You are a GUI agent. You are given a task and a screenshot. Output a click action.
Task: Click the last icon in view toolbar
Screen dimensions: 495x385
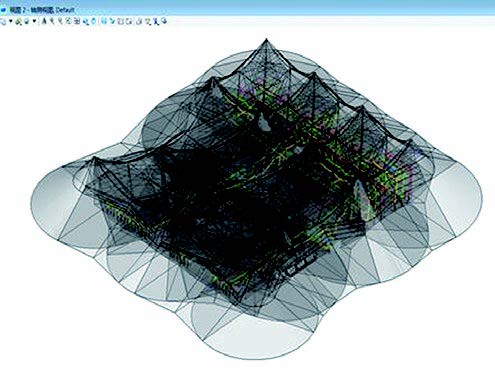coord(164,21)
